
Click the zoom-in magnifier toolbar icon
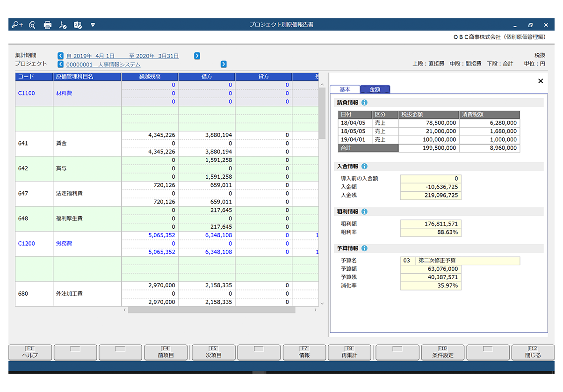point(17,25)
